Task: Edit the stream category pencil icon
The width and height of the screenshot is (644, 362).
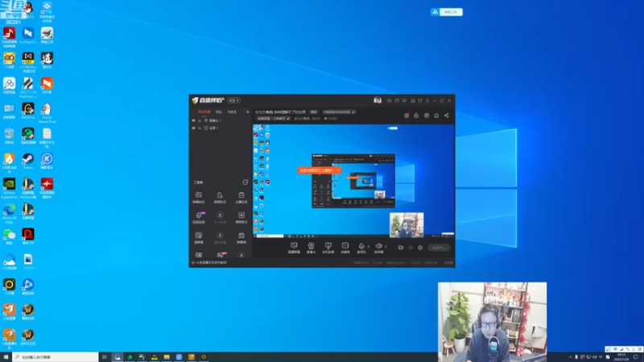Action: (x=288, y=118)
